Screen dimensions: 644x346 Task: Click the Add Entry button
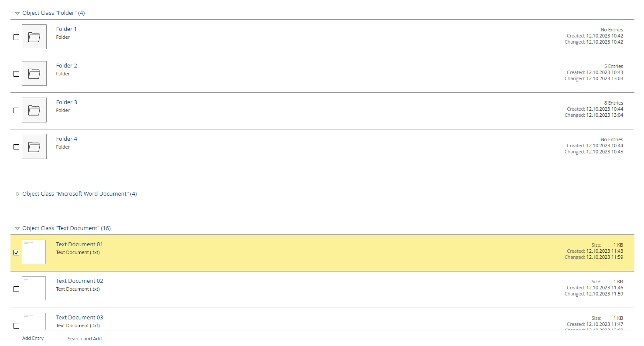[33, 338]
